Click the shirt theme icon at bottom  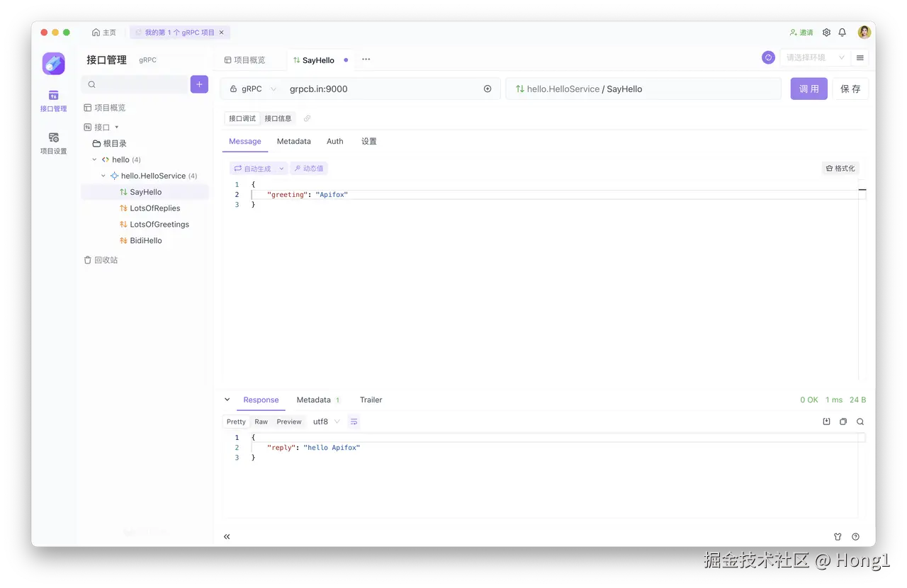pos(838,537)
